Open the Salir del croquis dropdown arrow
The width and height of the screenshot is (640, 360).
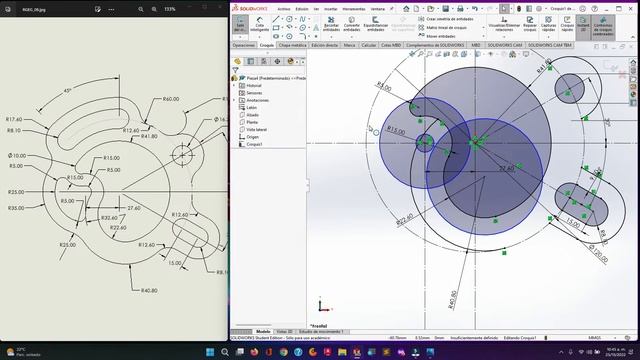click(x=240, y=37)
